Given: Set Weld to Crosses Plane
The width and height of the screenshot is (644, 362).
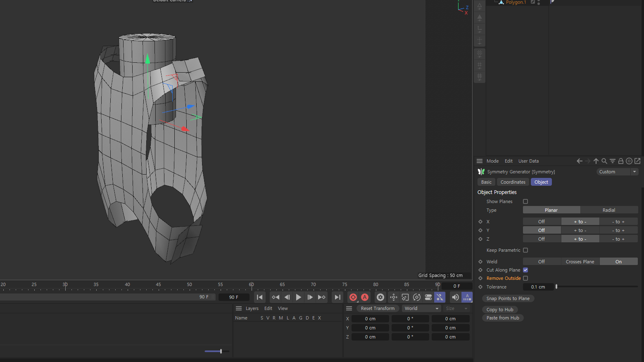Looking at the screenshot, I should pos(580,262).
